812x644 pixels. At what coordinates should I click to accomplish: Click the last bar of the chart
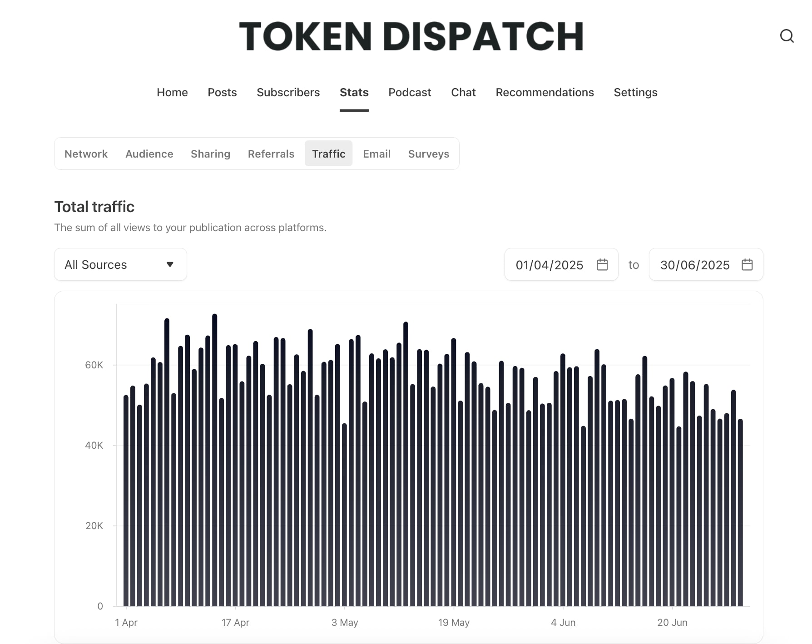pos(740,512)
